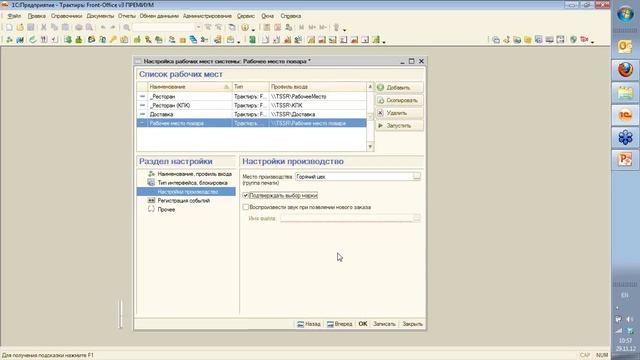
Task: Open the Calculator toolbar icon
Action: point(267,27)
